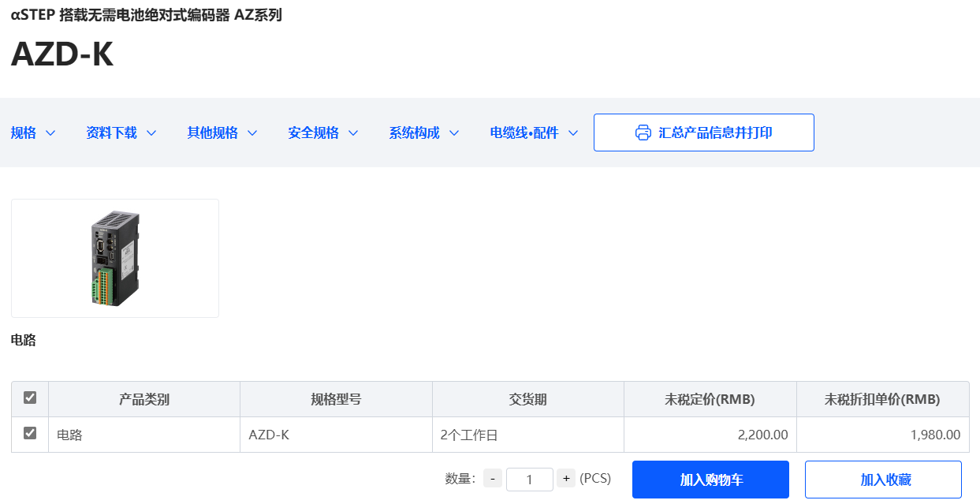Image resolution: width=980 pixels, height=504 pixels.
Task: Click 加入收藏 to add to favorites
Action: point(882,479)
